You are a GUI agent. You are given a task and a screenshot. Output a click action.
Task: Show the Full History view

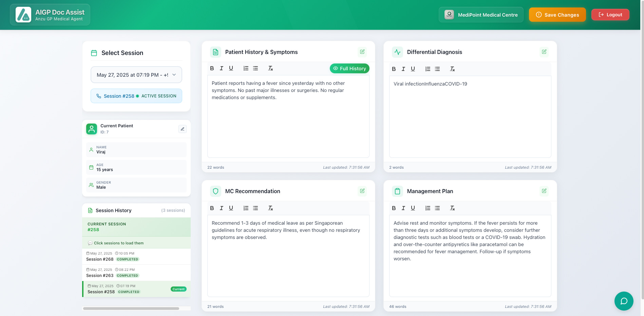(349, 69)
